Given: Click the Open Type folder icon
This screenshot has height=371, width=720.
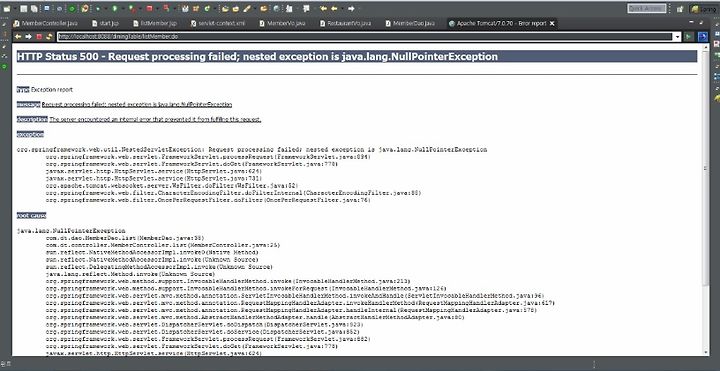Looking at the screenshot, I should pyautogui.click(x=225, y=9).
